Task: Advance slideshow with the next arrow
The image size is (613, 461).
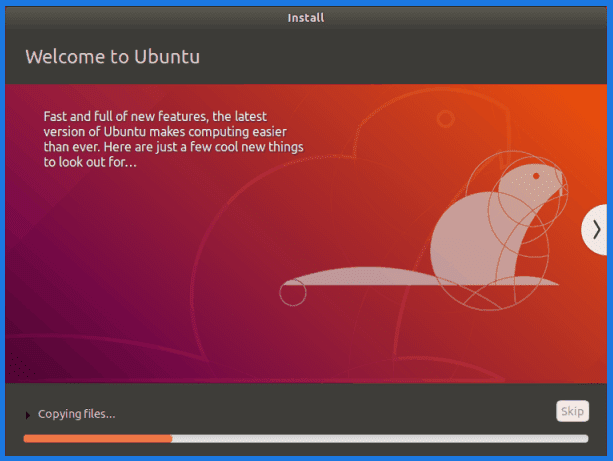Action: click(x=595, y=230)
